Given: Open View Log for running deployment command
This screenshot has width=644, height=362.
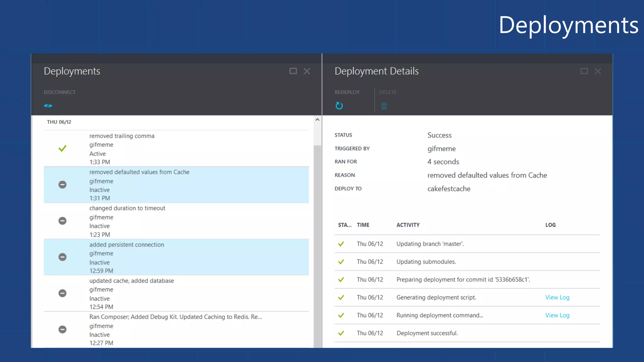Looking at the screenshot, I should 557,315.
